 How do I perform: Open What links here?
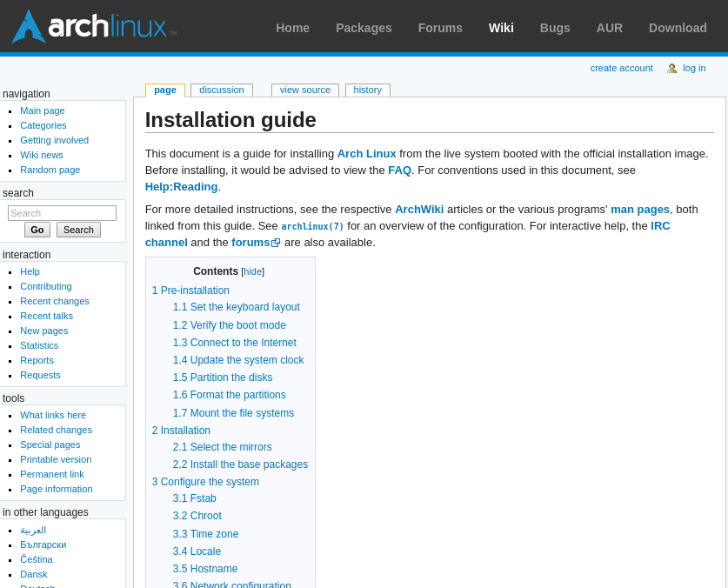(53, 415)
